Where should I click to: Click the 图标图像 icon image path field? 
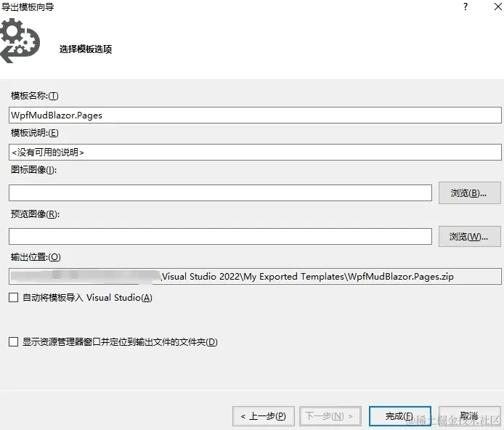point(220,192)
